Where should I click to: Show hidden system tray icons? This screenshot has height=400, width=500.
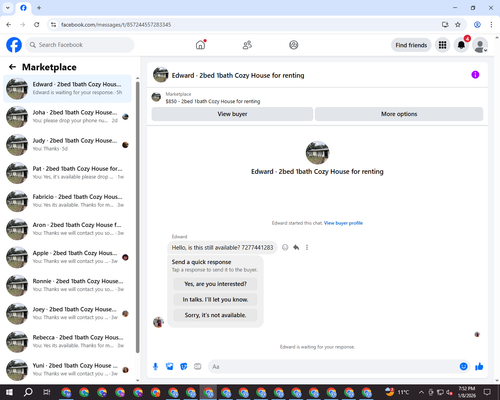click(421, 392)
